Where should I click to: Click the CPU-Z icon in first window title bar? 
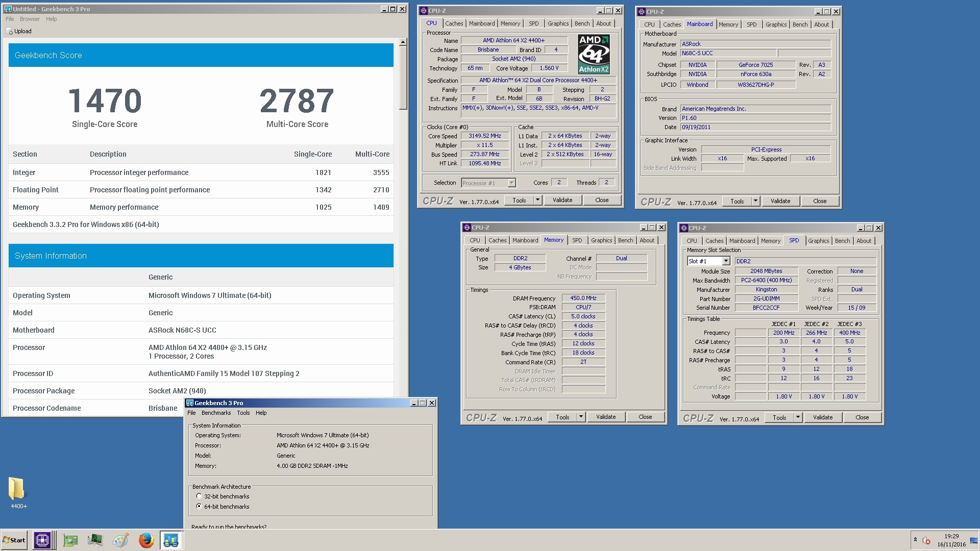coord(423,10)
